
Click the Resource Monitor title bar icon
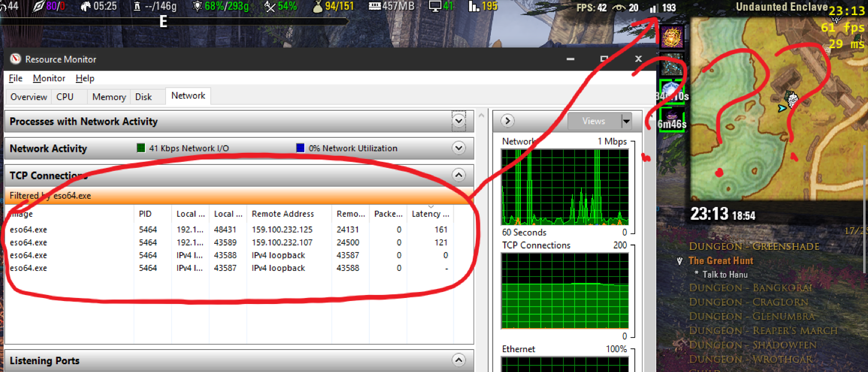point(16,59)
